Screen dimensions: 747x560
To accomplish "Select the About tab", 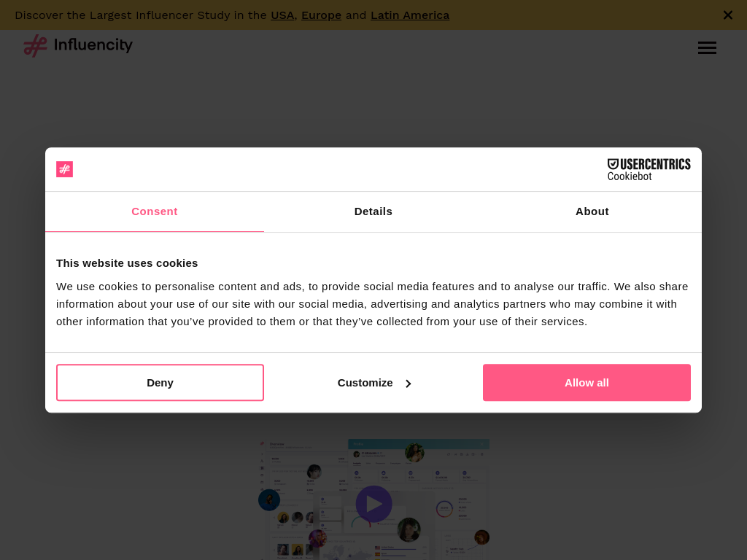I will click(592, 211).
